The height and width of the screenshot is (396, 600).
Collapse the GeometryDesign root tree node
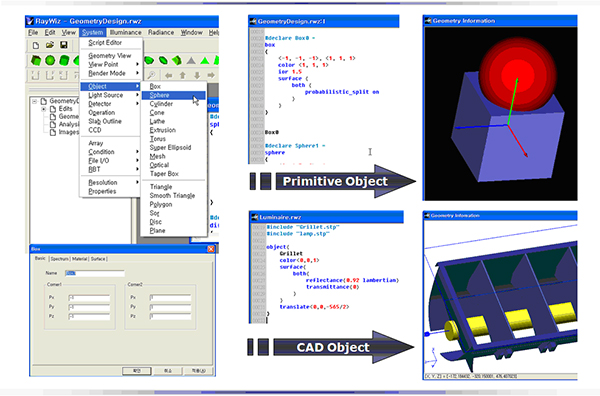coord(34,101)
